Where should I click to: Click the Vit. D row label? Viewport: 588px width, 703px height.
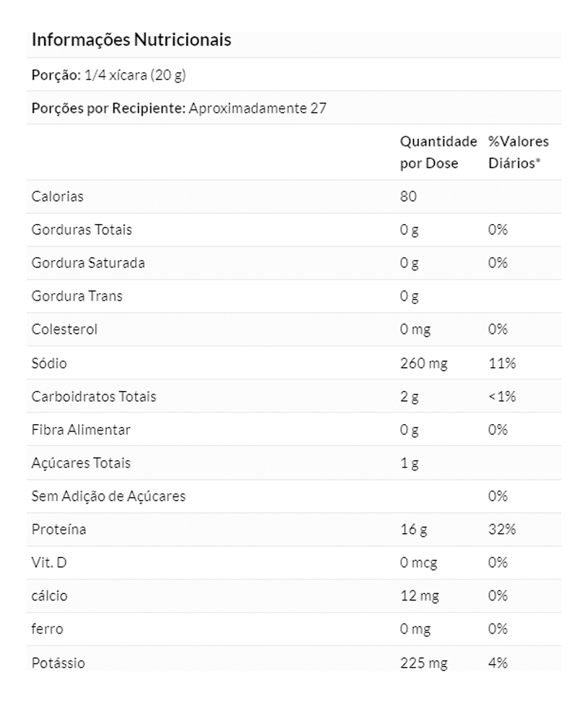pos(48,563)
